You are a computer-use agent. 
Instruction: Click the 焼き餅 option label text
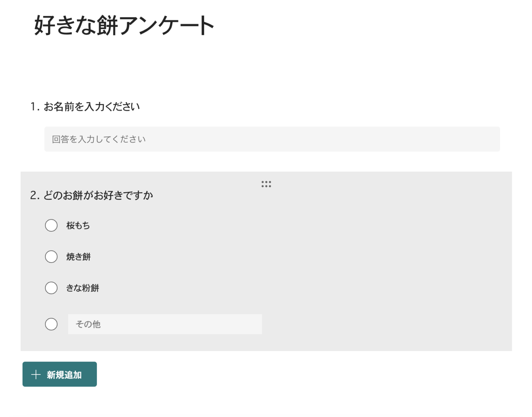click(x=79, y=257)
